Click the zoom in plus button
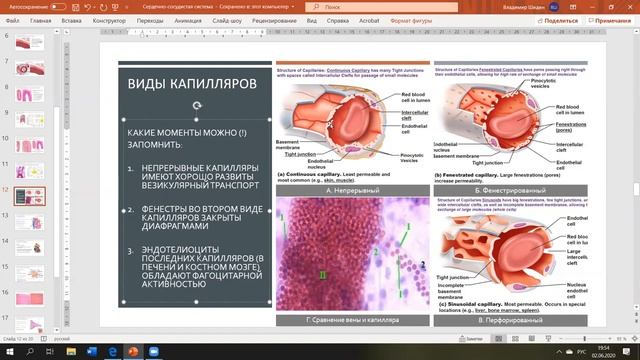This screenshot has height=360, width=640. (x=610, y=339)
